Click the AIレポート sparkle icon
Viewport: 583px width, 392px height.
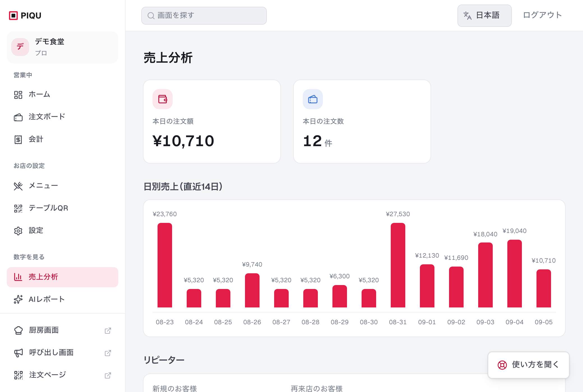(18, 299)
